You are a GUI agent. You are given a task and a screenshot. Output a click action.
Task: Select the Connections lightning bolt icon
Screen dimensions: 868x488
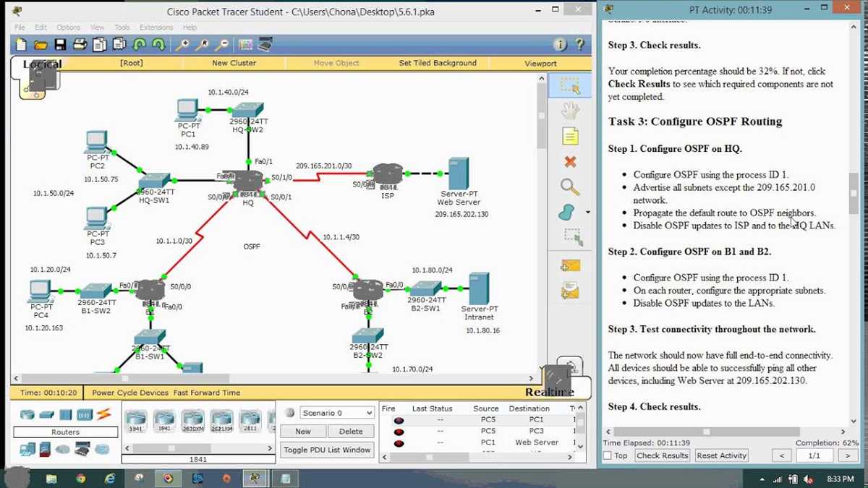[103, 414]
